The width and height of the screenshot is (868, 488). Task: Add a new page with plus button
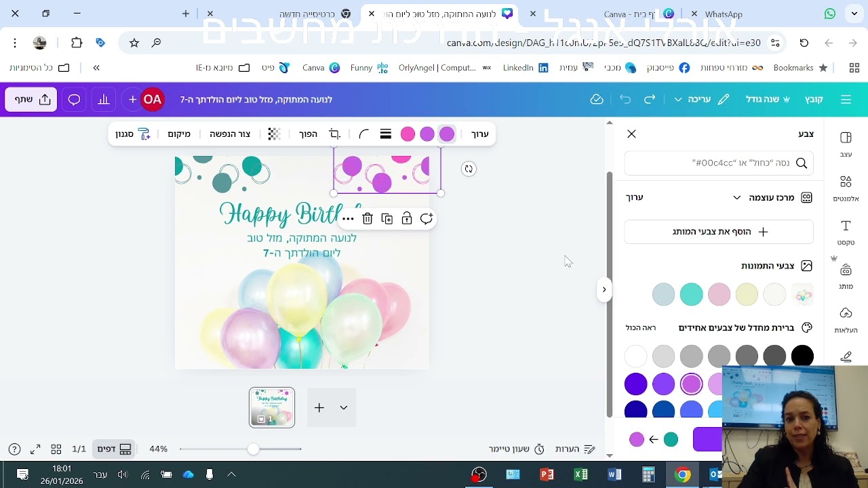[319, 407]
